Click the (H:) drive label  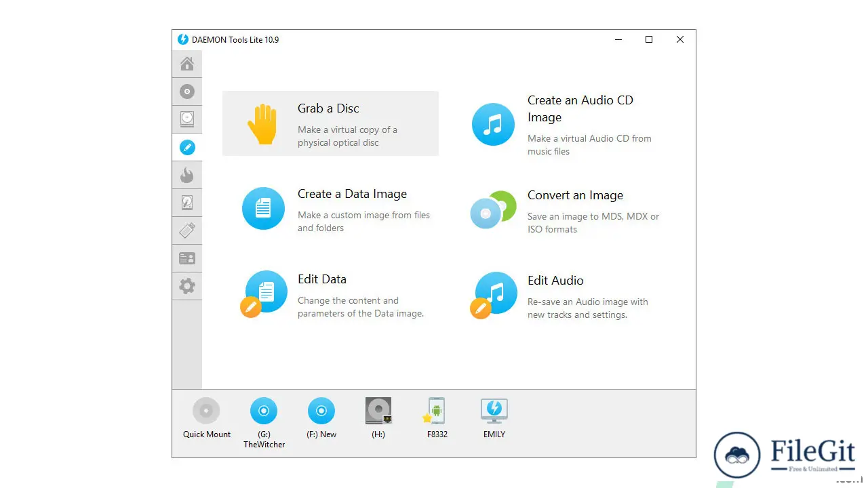(378, 434)
